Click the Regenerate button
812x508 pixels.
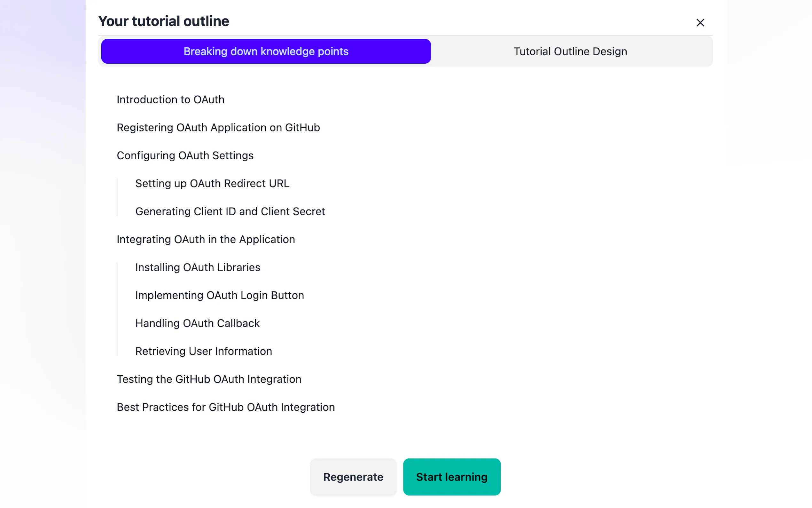pyautogui.click(x=353, y=477)
